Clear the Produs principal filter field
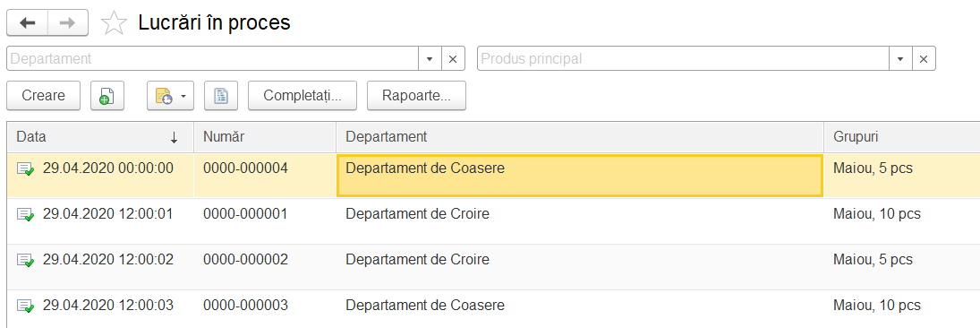Screen dimensions: 980x328 [924, 59]
